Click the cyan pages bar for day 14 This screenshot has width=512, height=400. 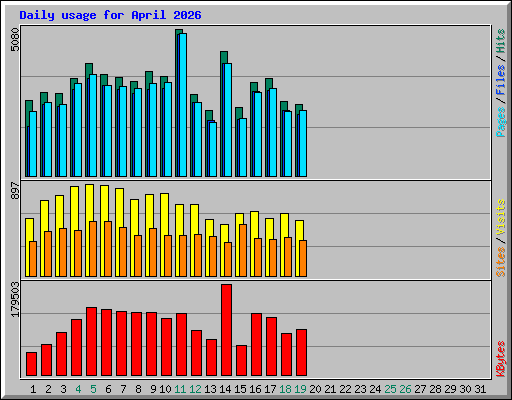227,120
